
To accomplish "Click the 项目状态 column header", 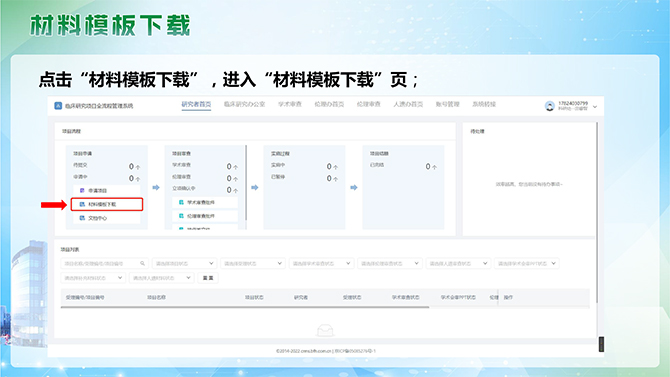I will 254,297.
